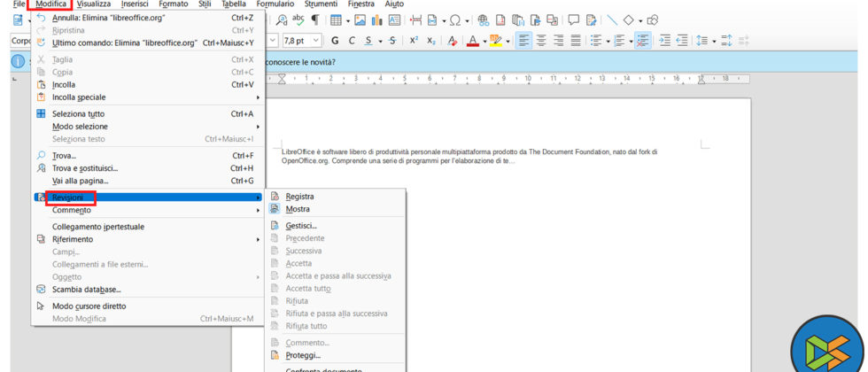Open the font size 7,8 pt dropdown
This screenshot has width=868, height=372.
[318, 41]
